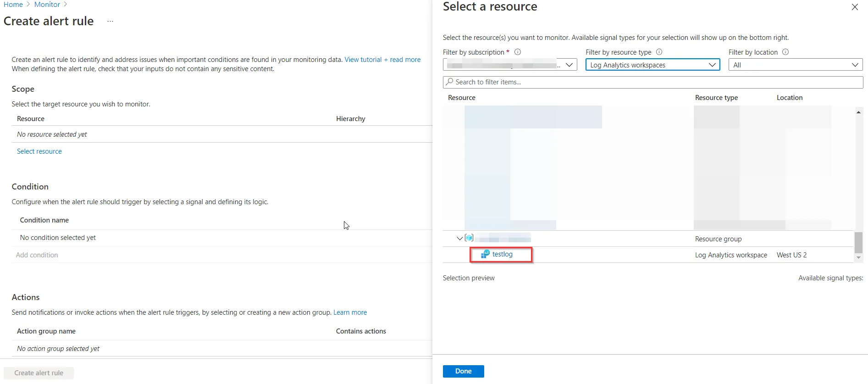Viewport: 868px width, 384px height.
Task: Click the info icon beside Filter by location
Action: (785, 52)
